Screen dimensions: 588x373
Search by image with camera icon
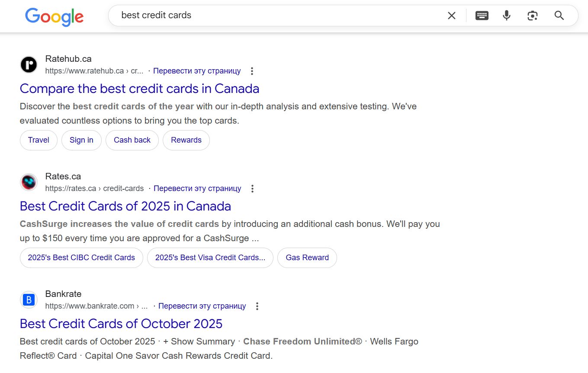(533, 16)
